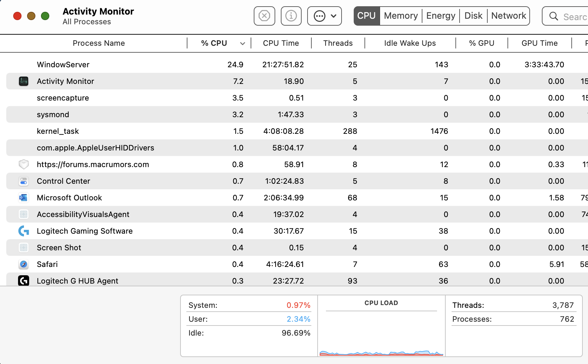Sort by the CPU Time column
Viewport: 588px width, 364px height.
point(281,43)
